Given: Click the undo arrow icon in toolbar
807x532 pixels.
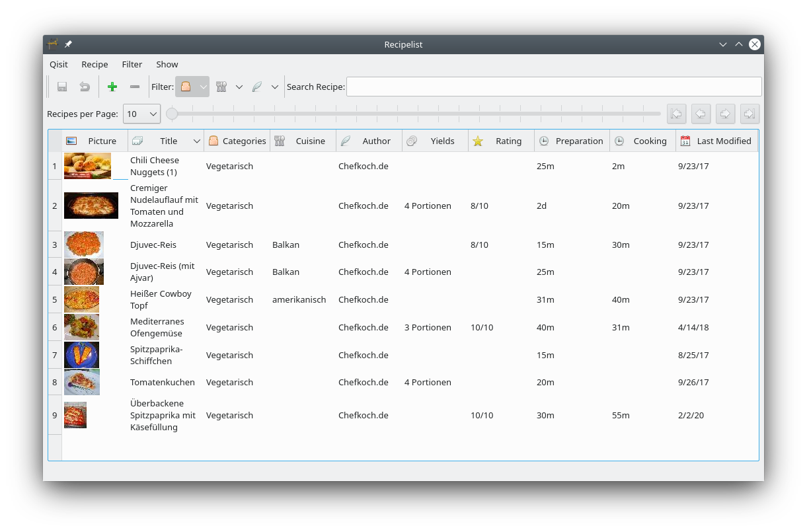Looking at the screenshot, I should point(85,87).
